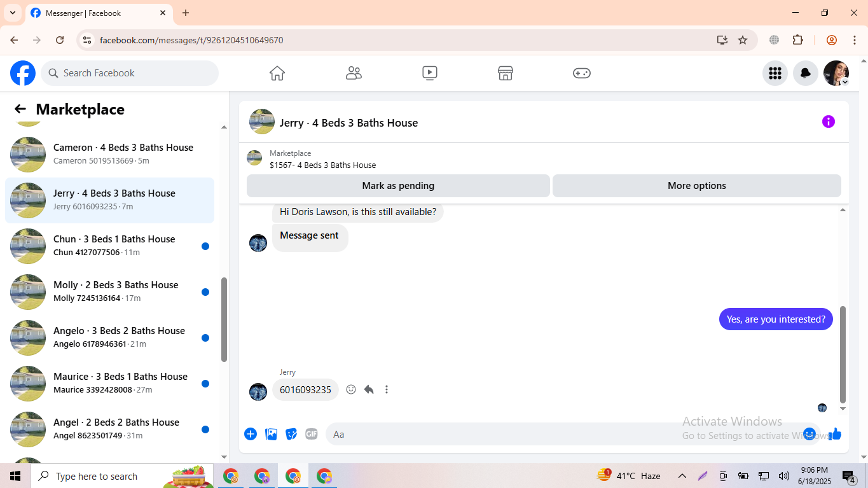This screenshot has height=488, width=868.
Task: Click the Facebook logo
Action: 23,73
